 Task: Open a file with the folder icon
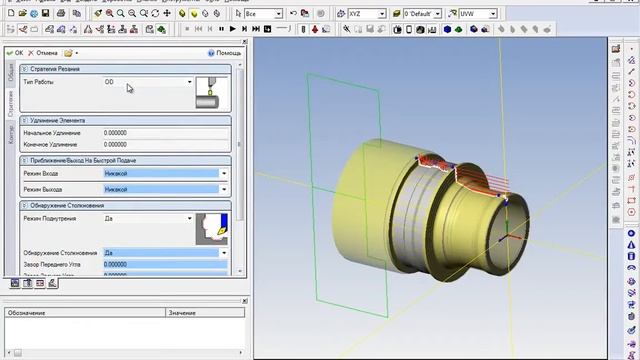(22, 13)
